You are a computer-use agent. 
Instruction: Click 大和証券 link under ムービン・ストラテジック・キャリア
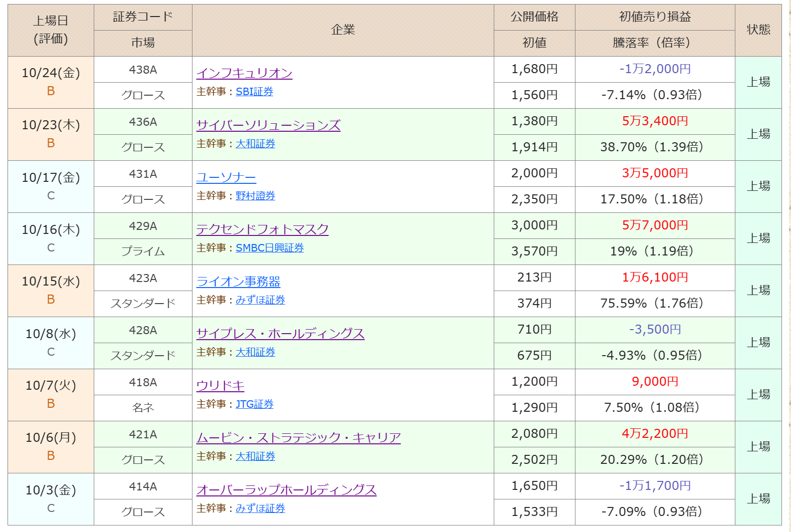[255, 456]
